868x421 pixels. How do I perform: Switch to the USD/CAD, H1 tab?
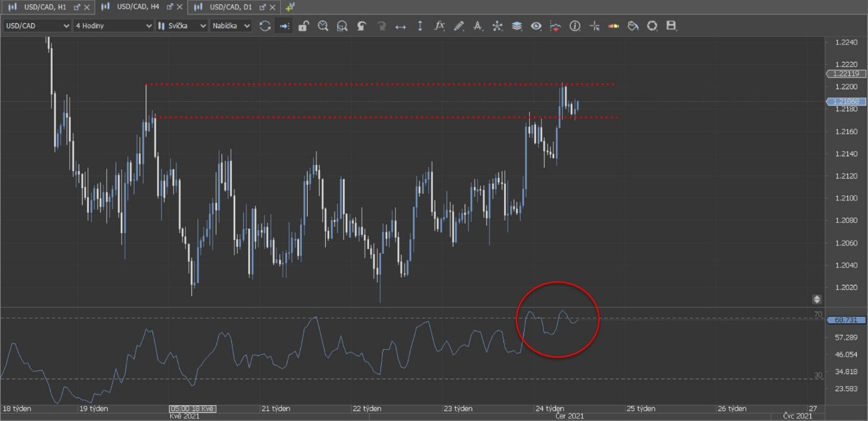tap(44, 7)
